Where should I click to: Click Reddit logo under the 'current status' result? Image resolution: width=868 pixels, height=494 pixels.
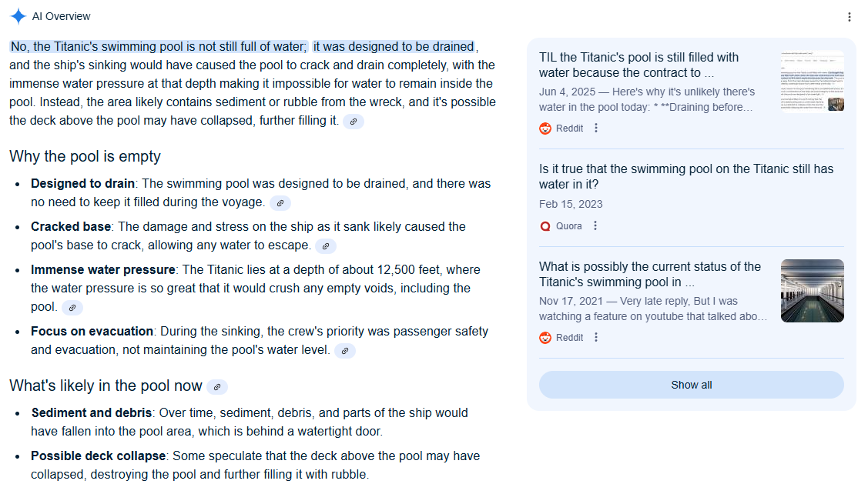[x=545, y=338]
